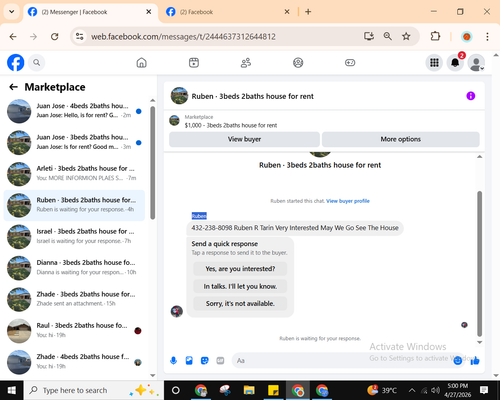
Task: Bookmark this page with the star
Action: pyautogui.click(x=406, y=36)
